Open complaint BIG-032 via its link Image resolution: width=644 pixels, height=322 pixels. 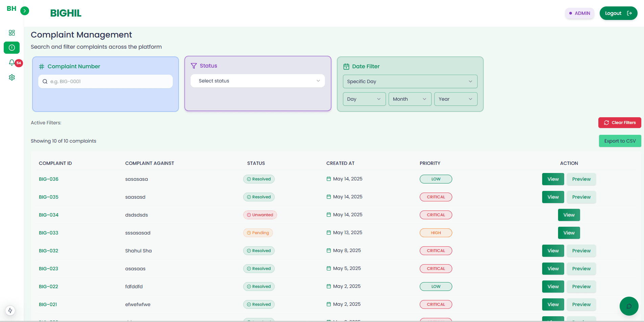(x=48, y=251)
